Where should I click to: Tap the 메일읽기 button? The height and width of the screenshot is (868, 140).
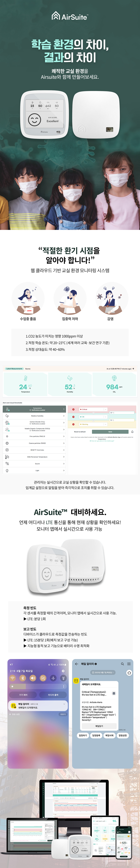tap(99, 726)
